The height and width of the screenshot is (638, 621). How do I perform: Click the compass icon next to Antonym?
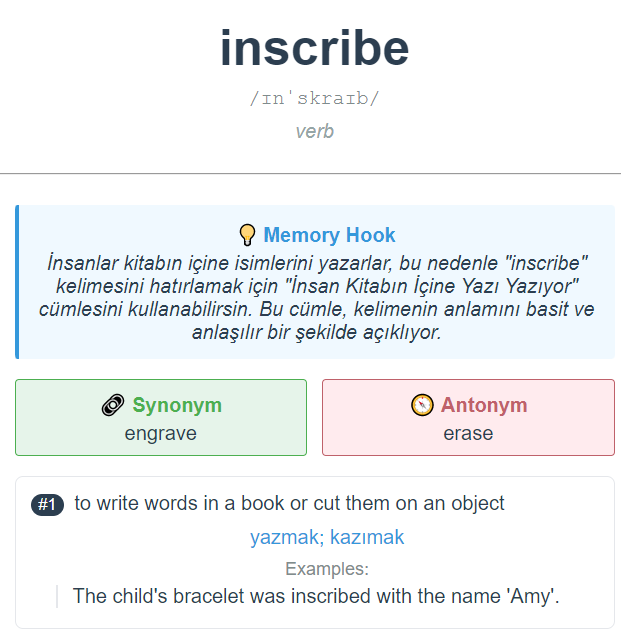[x=422, y=405]
